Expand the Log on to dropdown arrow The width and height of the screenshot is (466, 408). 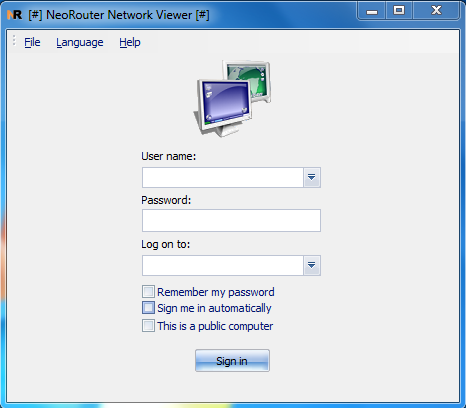click(x=312, y=265)
